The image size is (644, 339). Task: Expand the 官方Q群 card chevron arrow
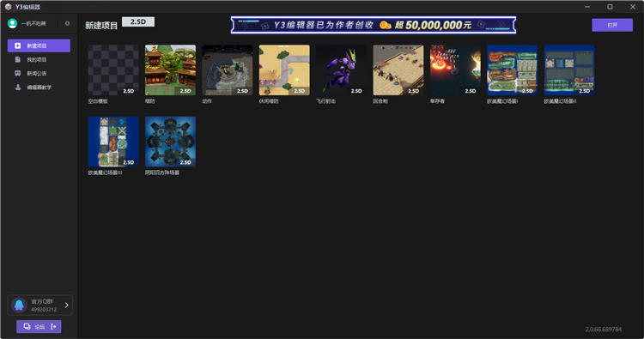tap(66, 305)
